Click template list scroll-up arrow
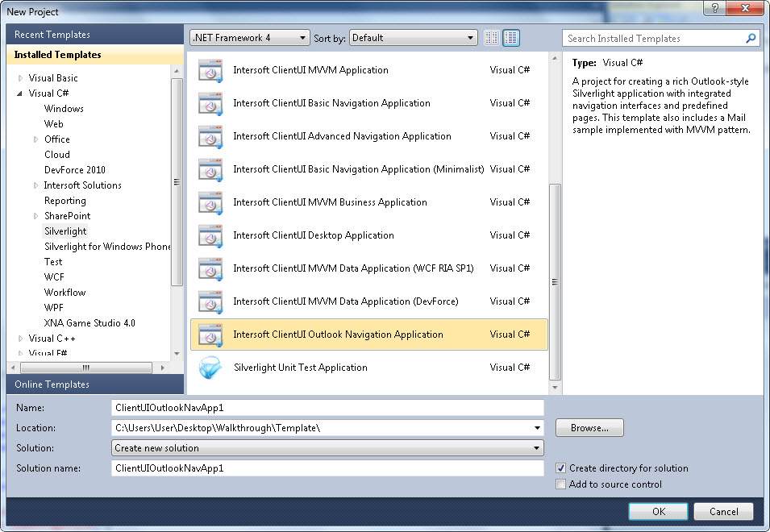770x532 pixels. click(555, 58)
